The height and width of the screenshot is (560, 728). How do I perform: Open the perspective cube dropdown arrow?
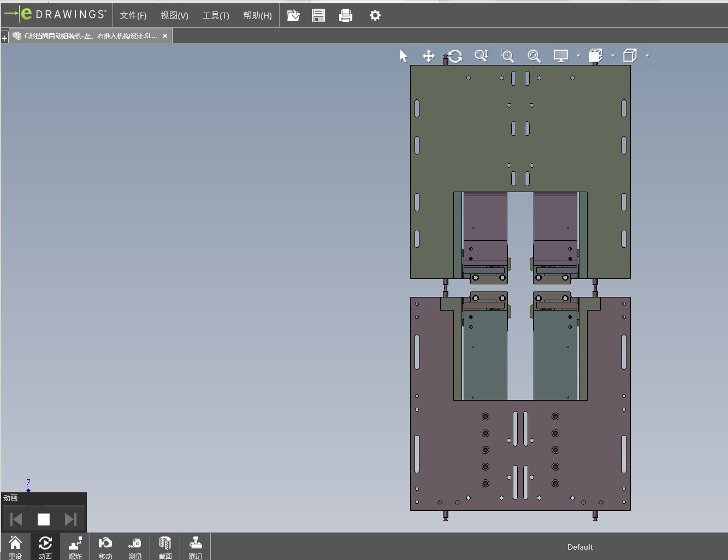click(647, 56)
